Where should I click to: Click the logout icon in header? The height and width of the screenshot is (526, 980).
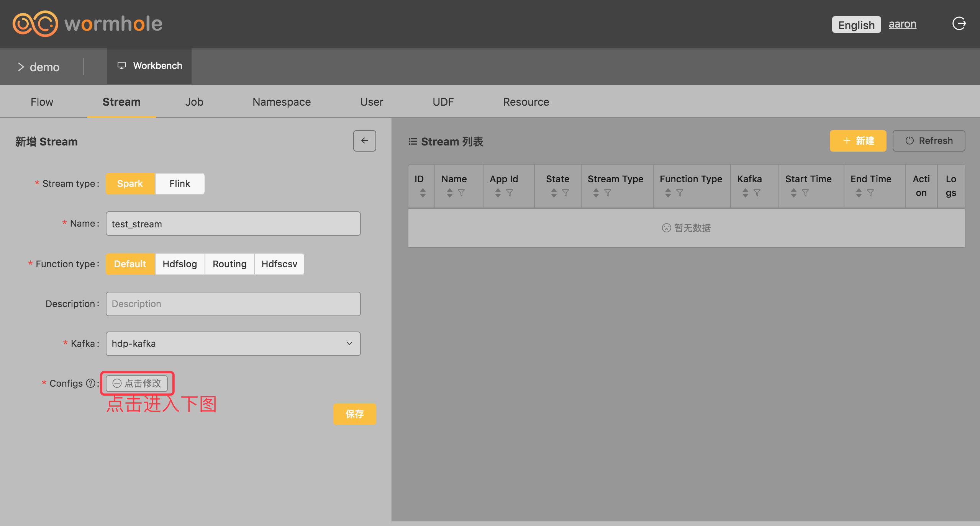pyautogui.click(x=959, y=24)
